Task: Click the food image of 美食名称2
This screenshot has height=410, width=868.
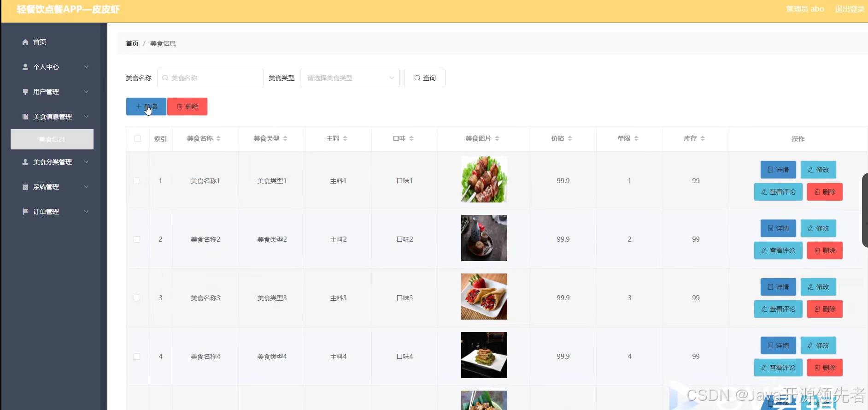Action: click(484, 238)
